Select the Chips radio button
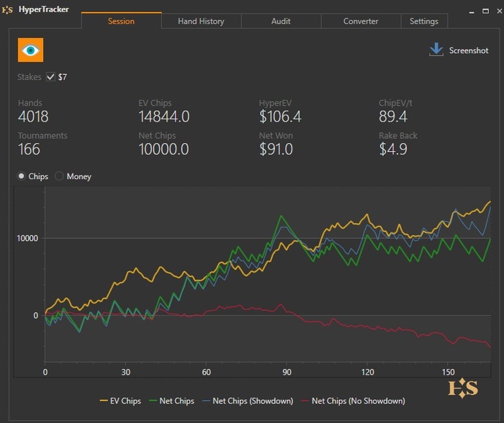 tap(21, 176)
